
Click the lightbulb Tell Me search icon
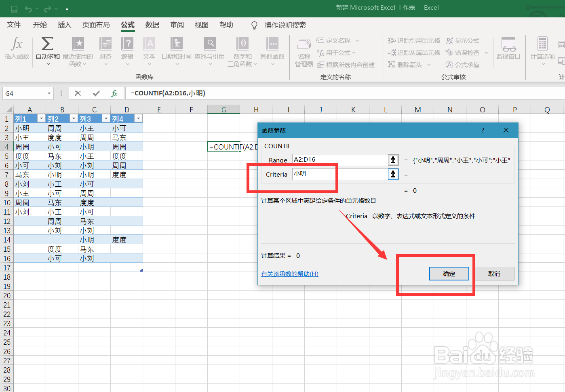(x=254, y=25)
